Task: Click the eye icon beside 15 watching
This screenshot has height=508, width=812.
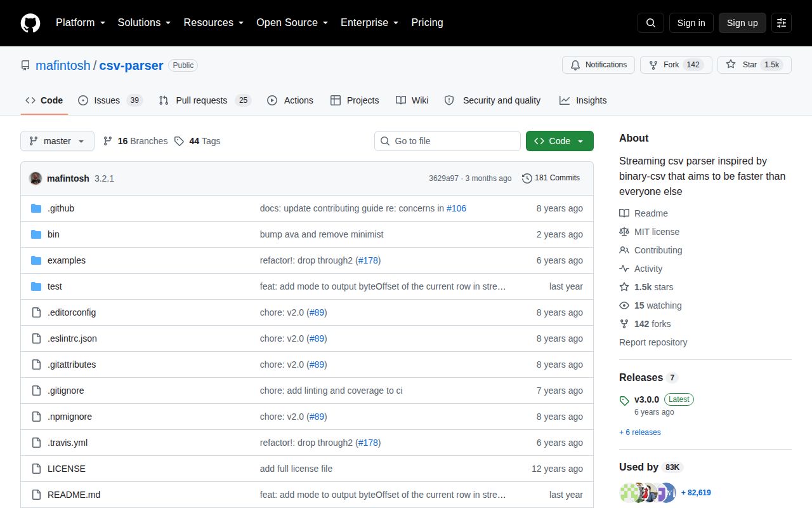Action: [x=624, y=305]
